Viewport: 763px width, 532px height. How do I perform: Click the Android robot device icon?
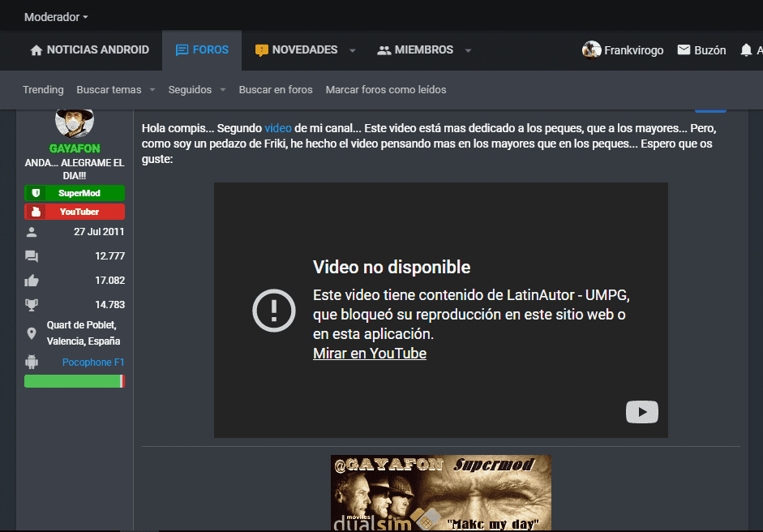coord(32,362)
